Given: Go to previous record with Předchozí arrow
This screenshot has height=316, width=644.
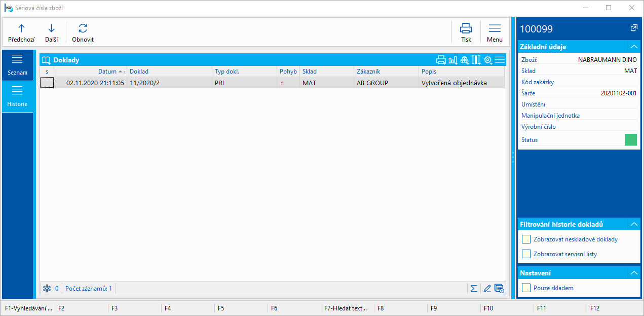Looking at the screenshot, I should tap(21, 33).
